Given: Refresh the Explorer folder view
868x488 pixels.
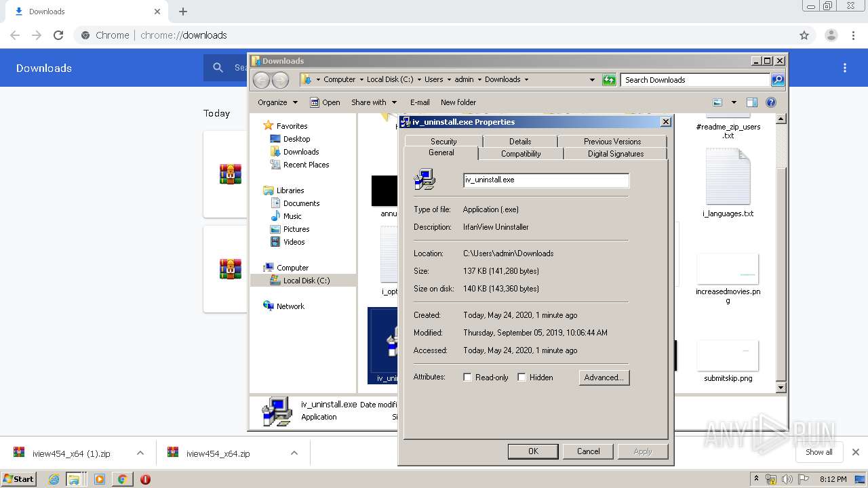Looking at the screenshot, I should coord(609,80).
